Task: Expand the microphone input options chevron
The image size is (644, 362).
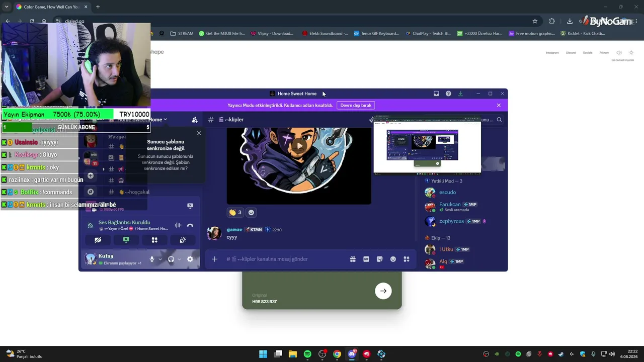Action: (x=160, y=259)
